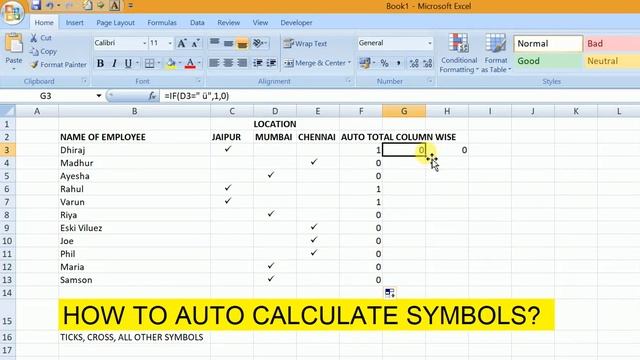Align cell text left

coord(214,63)
